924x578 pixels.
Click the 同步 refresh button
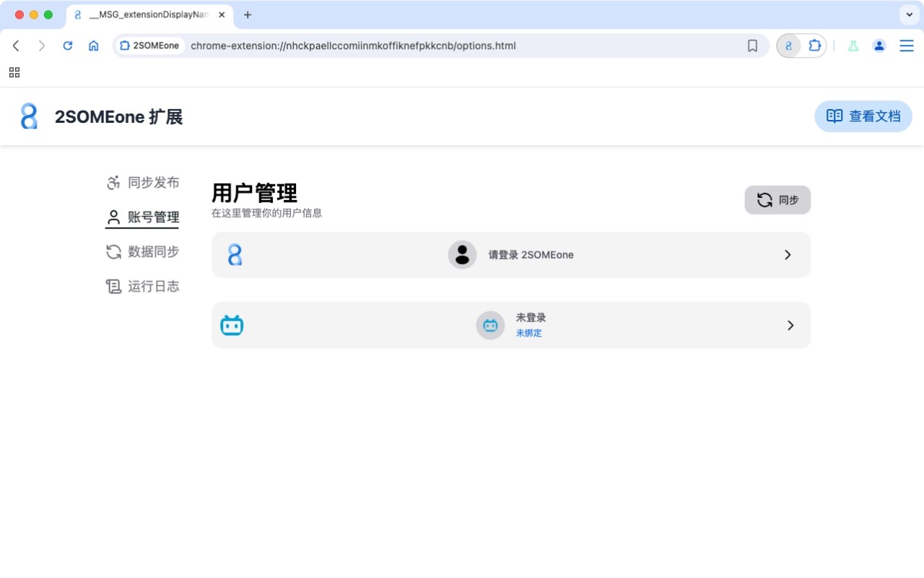pos(777,200)
